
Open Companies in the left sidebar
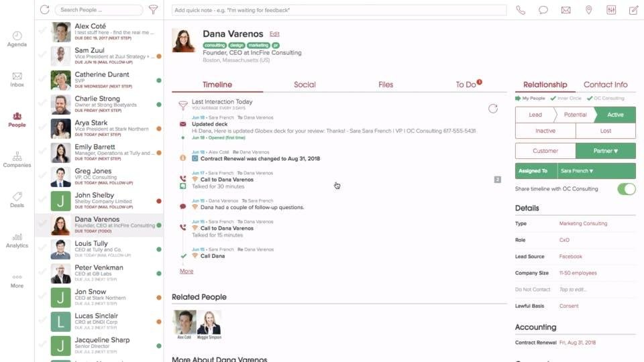tap(17, 160)
